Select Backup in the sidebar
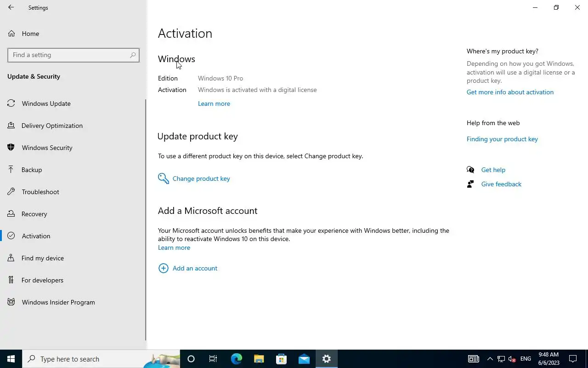Image resolution: width=588 pixels, height=368 pixels. click(73, 170)
